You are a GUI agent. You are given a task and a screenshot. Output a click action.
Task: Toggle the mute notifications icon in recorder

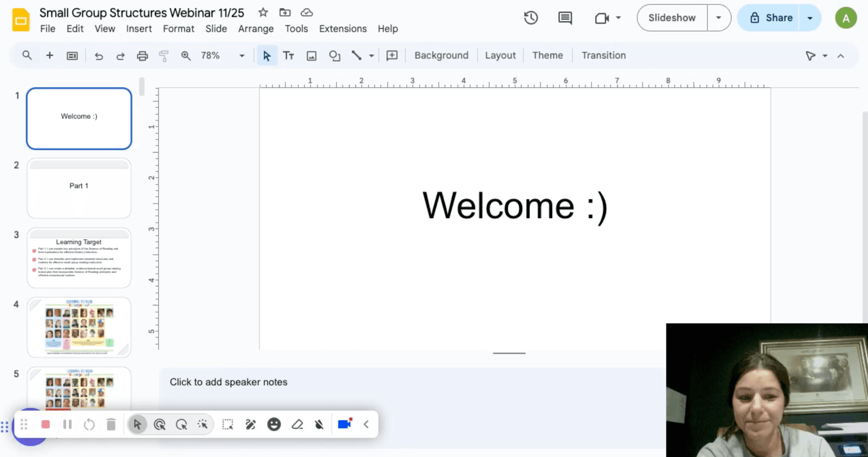[x=319, y=424]
